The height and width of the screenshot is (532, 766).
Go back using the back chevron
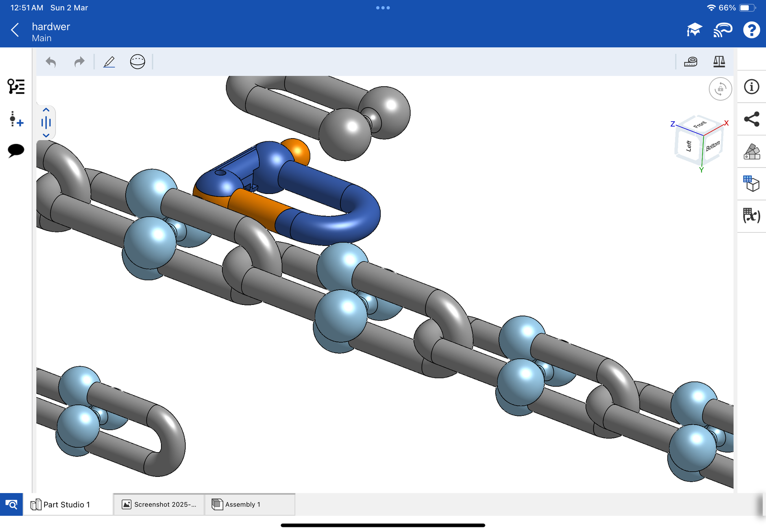15,30
